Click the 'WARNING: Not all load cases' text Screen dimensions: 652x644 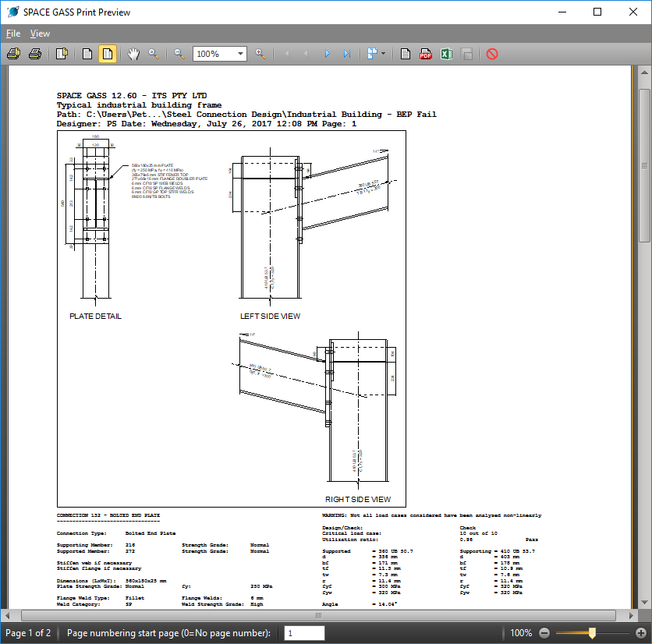(x=431, y=515)
